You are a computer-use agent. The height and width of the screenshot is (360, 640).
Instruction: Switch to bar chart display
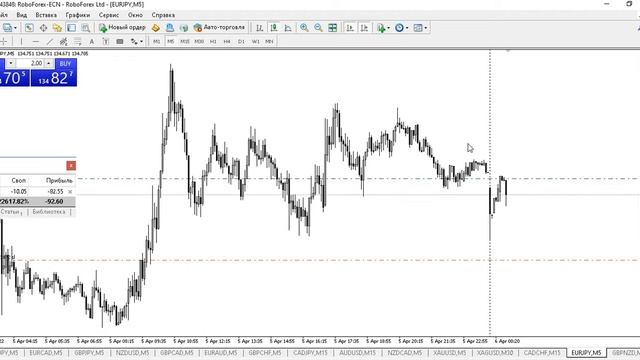[260, 28]
